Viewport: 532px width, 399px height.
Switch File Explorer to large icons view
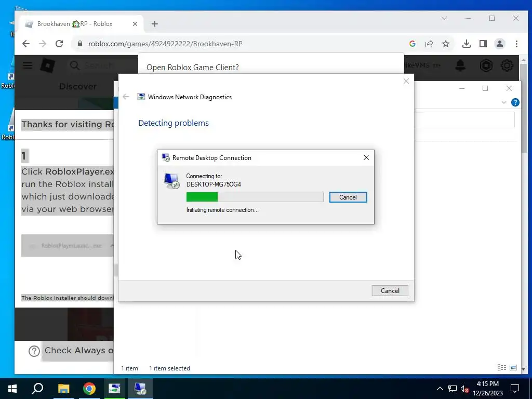513,367
